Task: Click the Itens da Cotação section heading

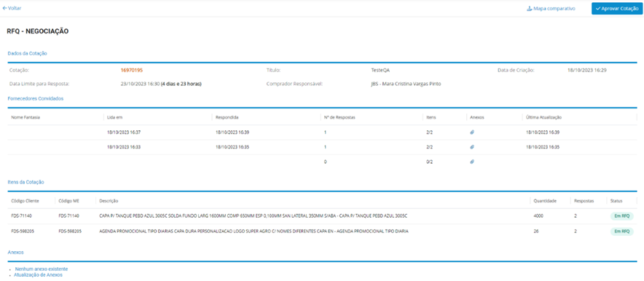Action: pyautogui.click(x=26, y=182)
